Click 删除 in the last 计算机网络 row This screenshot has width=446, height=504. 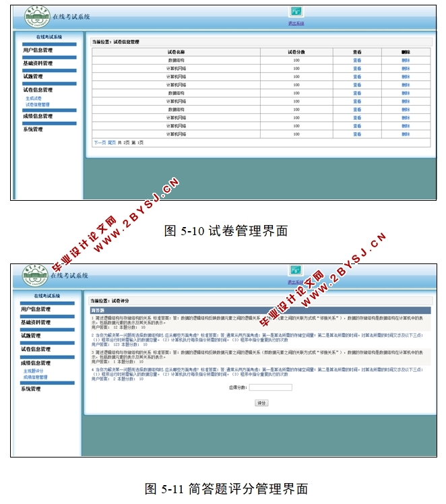pos(406,134)
